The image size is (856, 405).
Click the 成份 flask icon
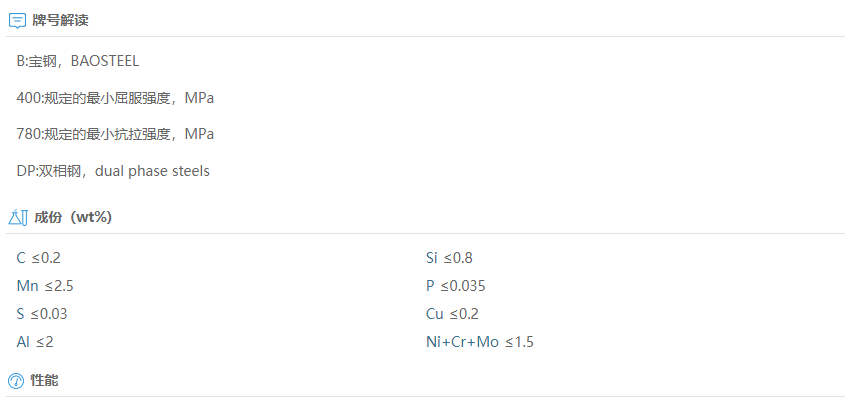coord(17,217)
